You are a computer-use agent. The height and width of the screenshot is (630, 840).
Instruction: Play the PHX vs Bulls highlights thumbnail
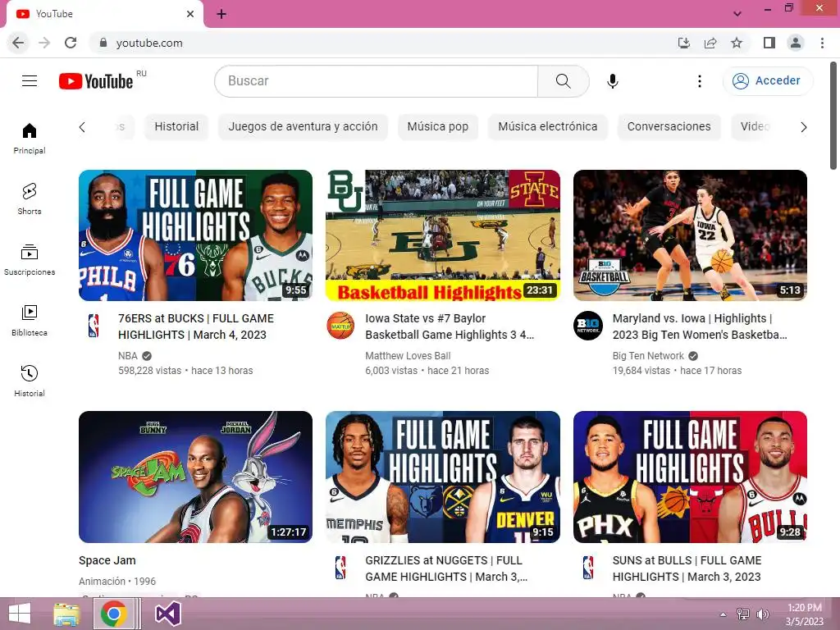pos(690,477)
